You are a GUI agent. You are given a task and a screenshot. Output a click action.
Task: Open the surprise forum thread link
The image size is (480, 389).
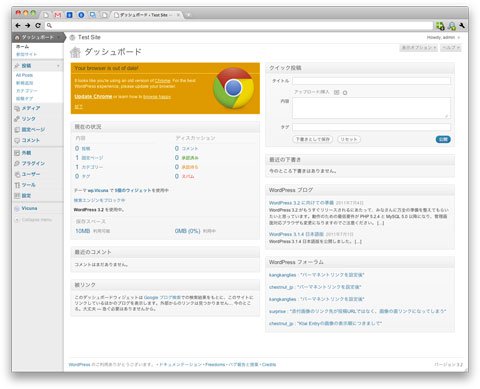pos(357,311)
